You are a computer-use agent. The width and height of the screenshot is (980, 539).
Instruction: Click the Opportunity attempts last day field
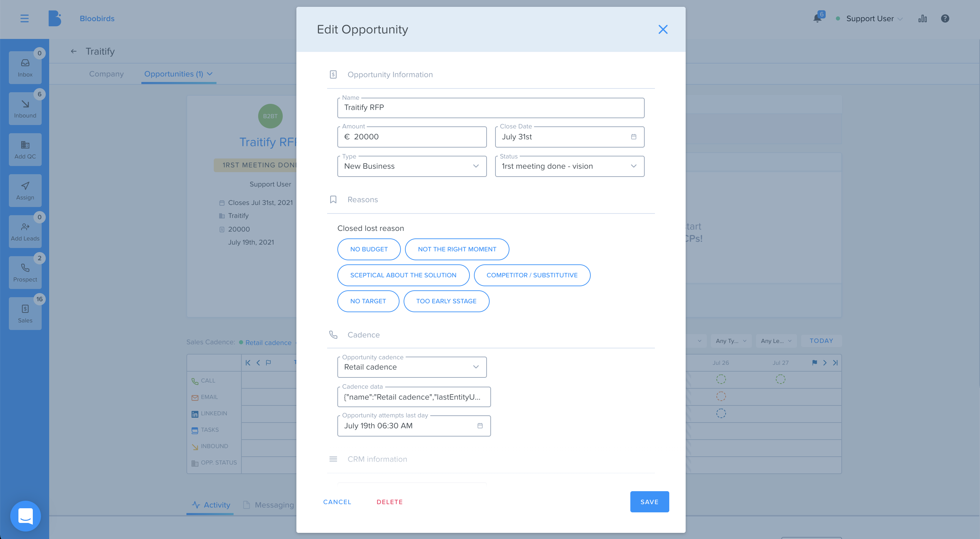(x=414, y=426)
